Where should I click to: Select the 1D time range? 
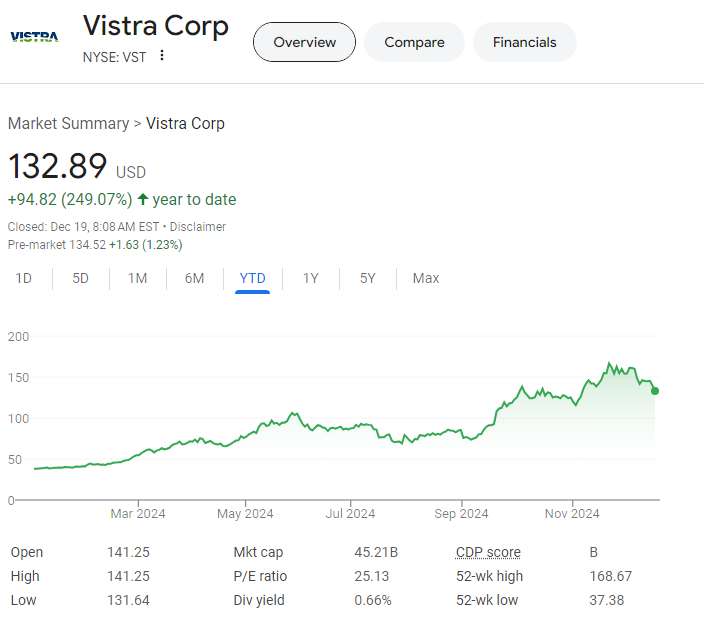tap(24, 278)
